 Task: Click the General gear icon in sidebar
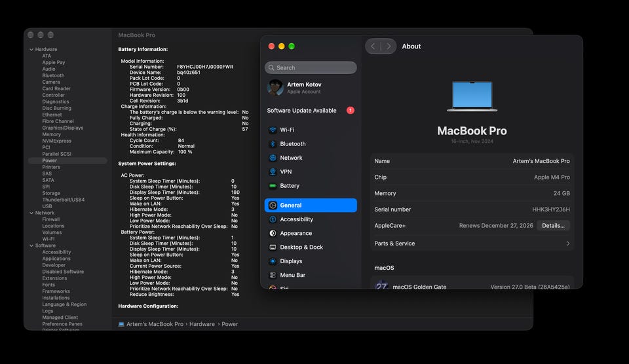pos(273,206)
